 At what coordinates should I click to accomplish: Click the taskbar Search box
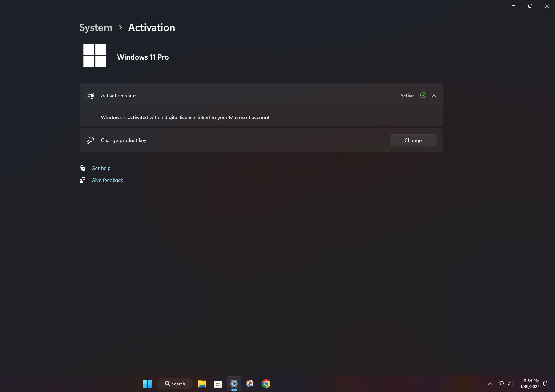[175, 384]
